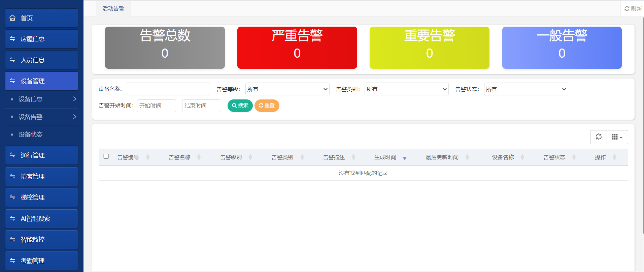Click the 结束时间 date field

pyautogui.click(x=202, y=105)
